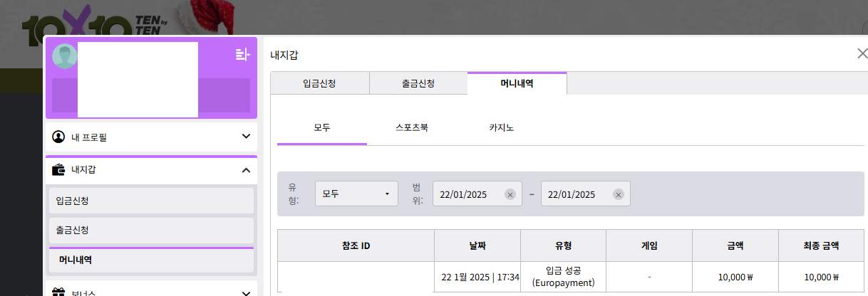Viewport: 868px width, 296px height.
Task: Collapse sidebar using the menu icon
Action: (x=242, y=55)
